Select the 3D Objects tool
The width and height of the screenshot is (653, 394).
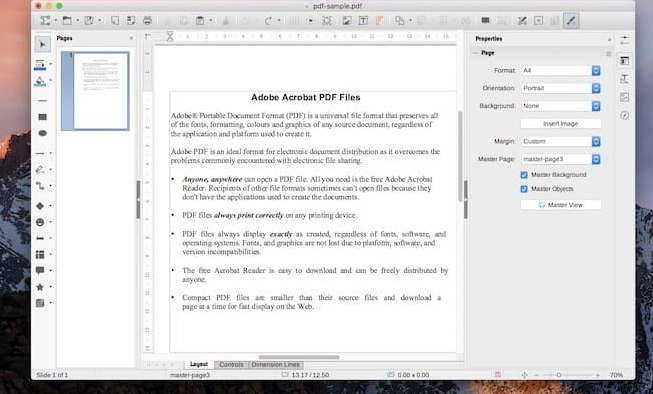point(40,303)
